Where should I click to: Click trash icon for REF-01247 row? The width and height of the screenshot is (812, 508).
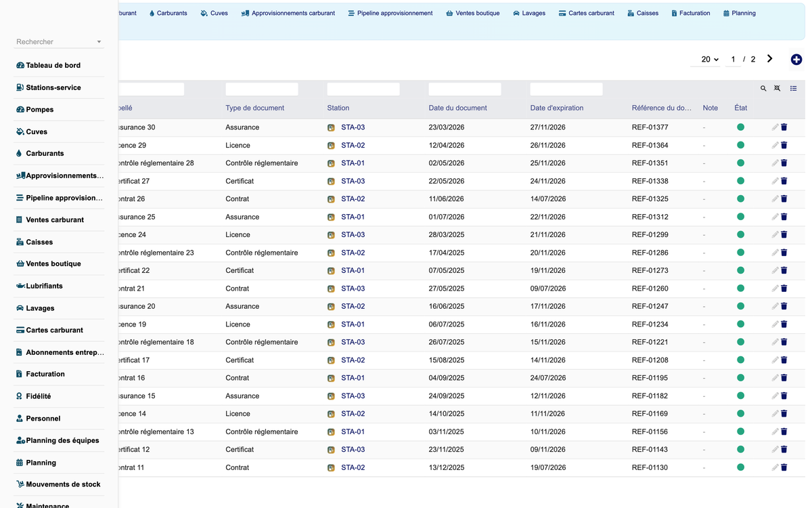pos(784,306)
